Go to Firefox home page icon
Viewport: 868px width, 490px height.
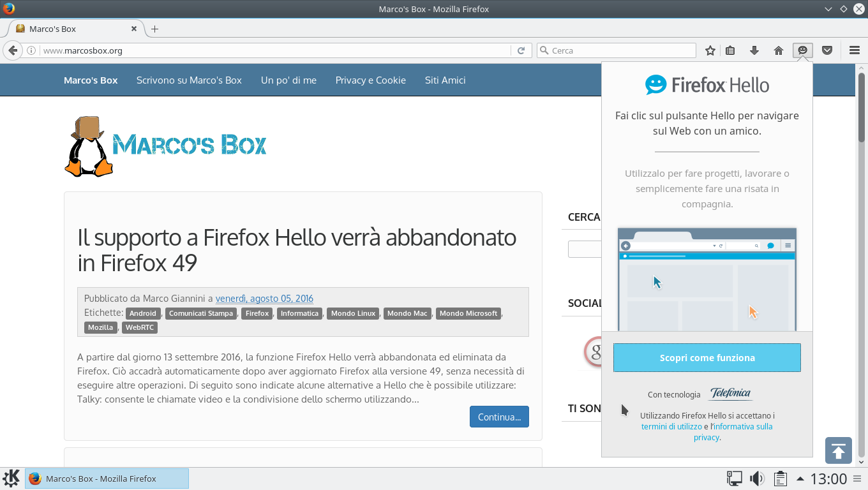pyautogui.click(x=779, y=50)
